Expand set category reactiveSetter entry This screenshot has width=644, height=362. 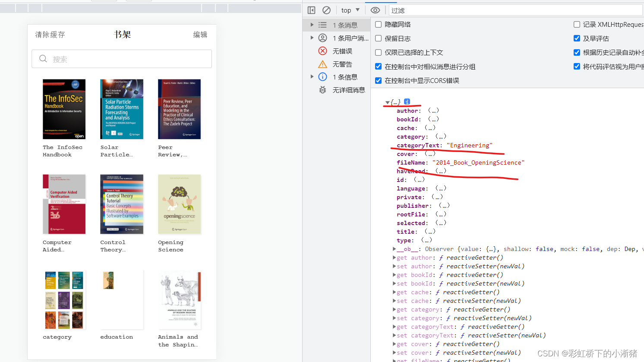point(394,318)
